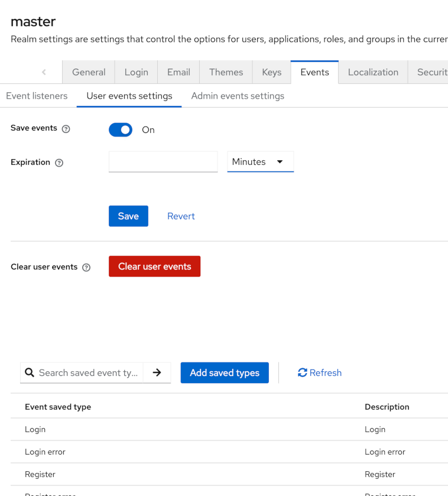The width and height of the screenshot is (448, 496).
Task: Open help icon beside Clear user events
Action: pyautogui.click(x=86, y=267)
